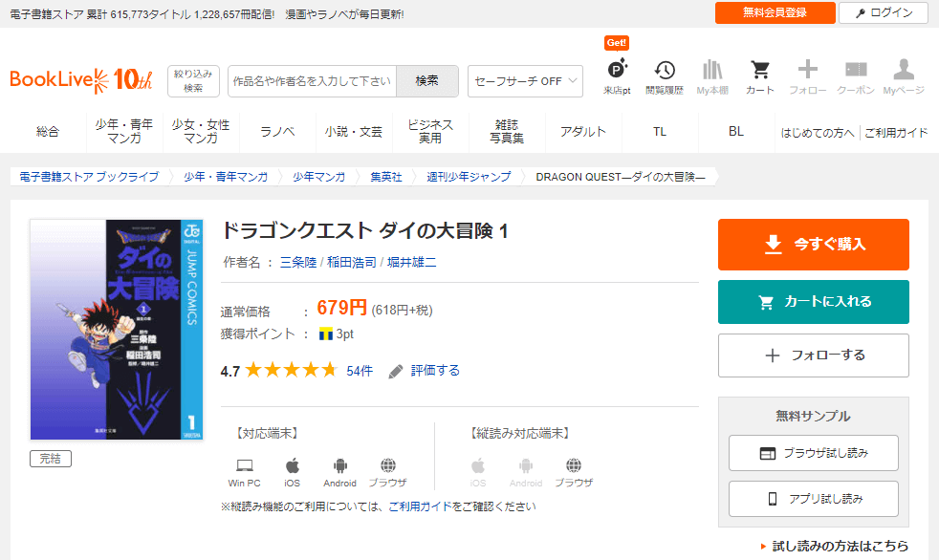Click the Dai no Daibouken cover thumbnail
Image resolution: width=939 pixels, height=560 pixels.
116,330
